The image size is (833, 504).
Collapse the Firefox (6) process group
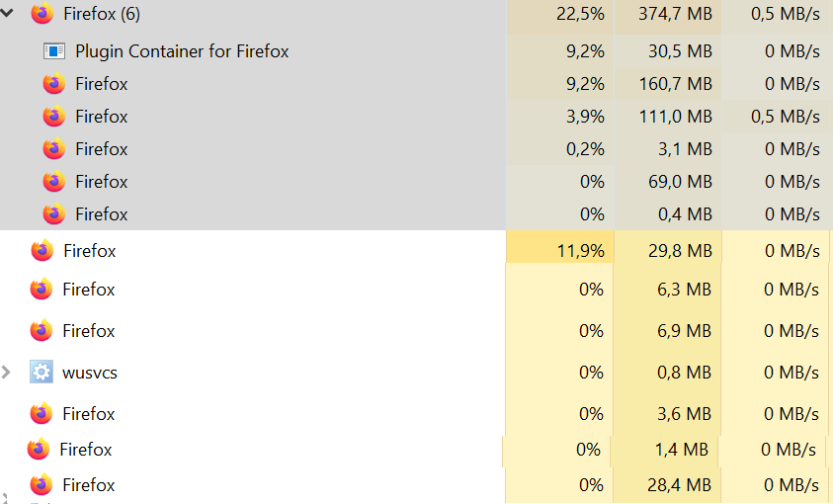[x=6, y=13]
